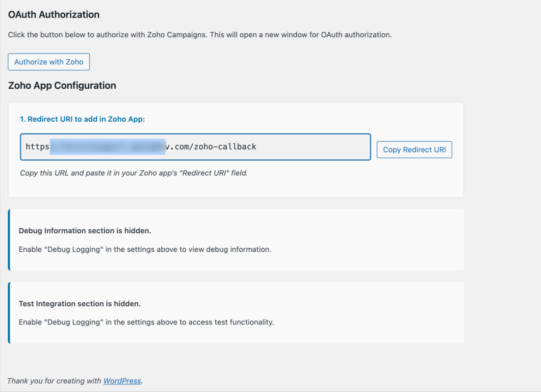Click the blue accent bar of Test Integration notice

coord(9,313)
